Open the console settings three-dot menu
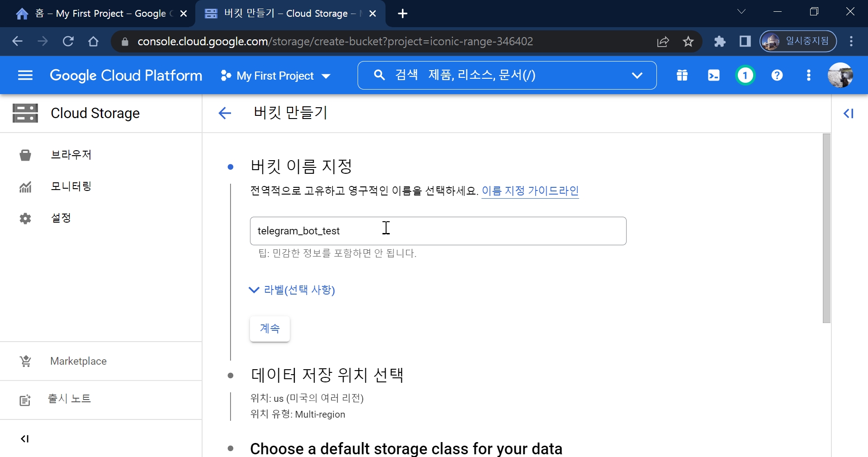Image resolution: width=868 pixels, height=457 pixels. click(x=809, y=76)
